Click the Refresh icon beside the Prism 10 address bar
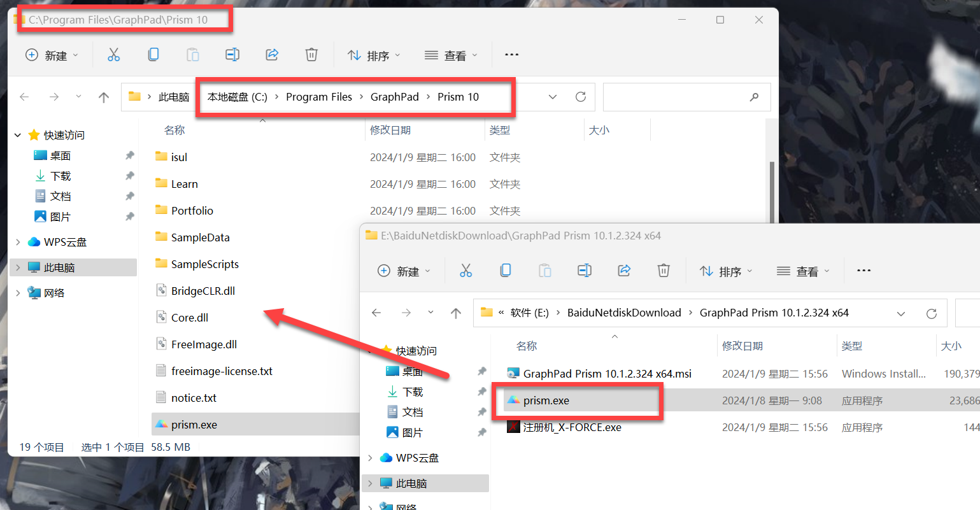980x510 pixels. [x=580, y=97]
